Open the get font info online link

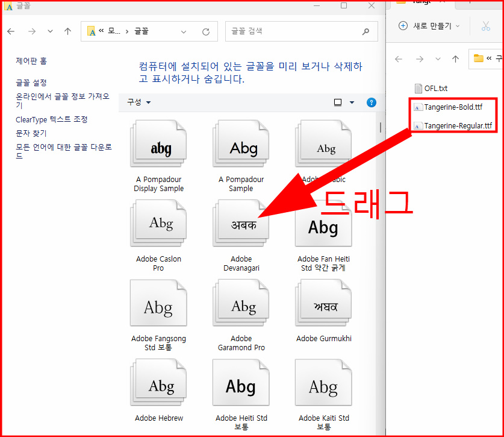coord(63,101)
